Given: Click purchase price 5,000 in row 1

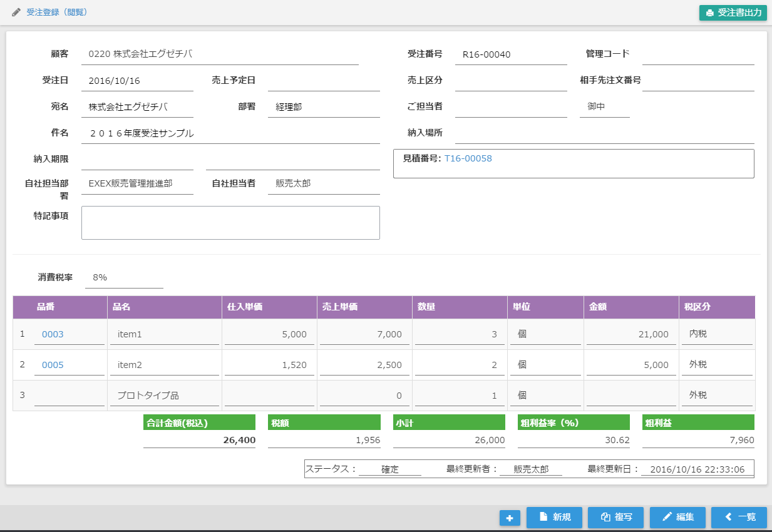Looking at the screenshot, I should pyautogui.click(x=269, y=334).
